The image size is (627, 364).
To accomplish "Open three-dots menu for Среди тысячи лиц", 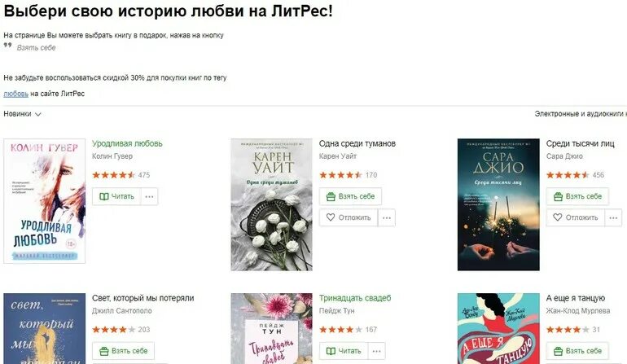I will click(613, 217).
